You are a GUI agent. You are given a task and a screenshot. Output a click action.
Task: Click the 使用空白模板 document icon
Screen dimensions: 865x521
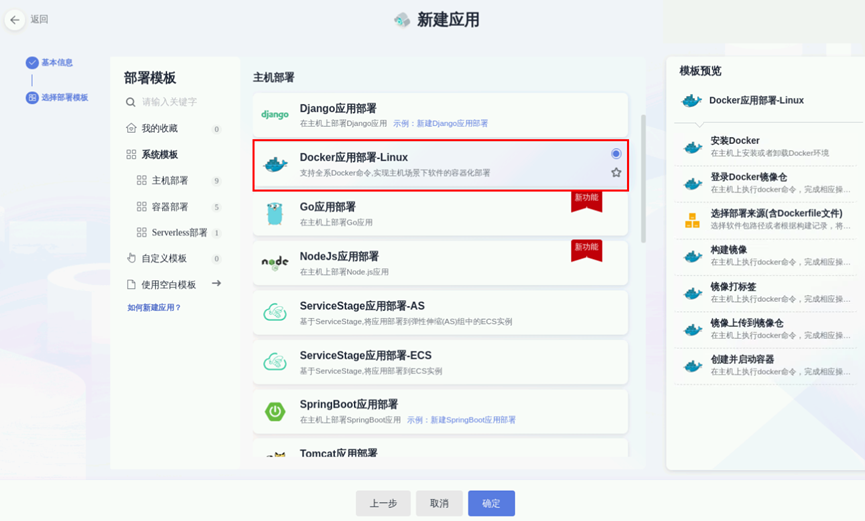[x=131, y=284]
